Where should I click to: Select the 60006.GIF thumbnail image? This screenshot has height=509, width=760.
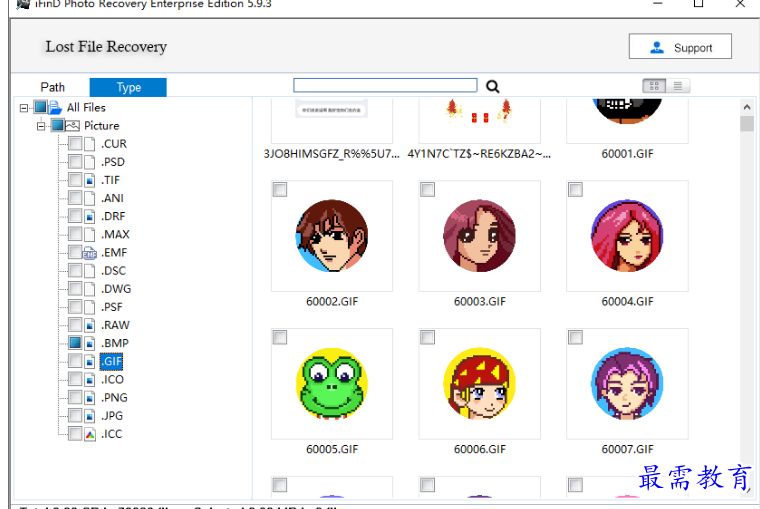pos(479,383)
